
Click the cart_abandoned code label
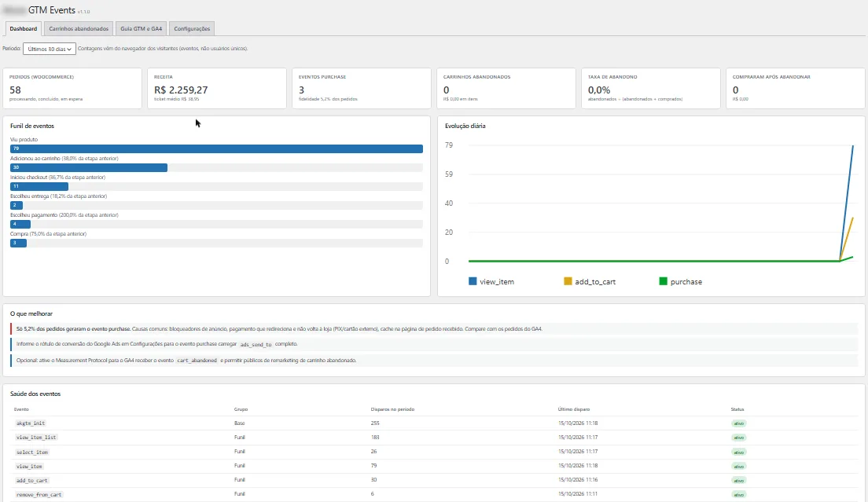(x=197, y=361)
